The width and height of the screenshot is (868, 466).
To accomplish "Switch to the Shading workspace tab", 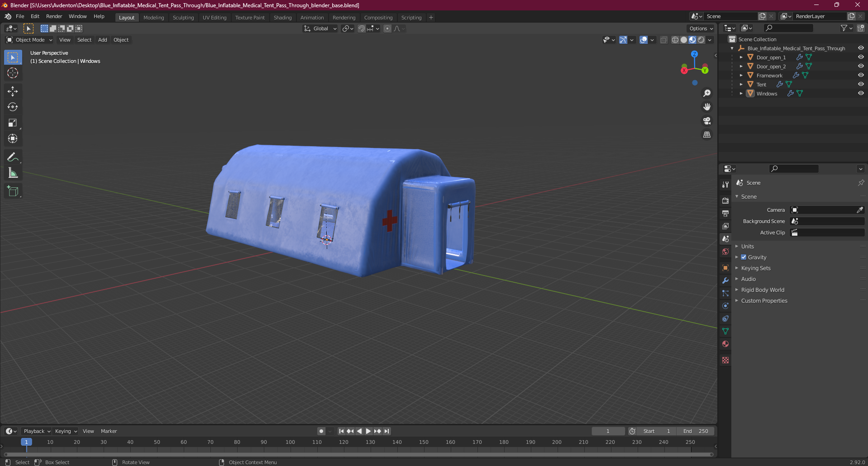I will click(282, 18).
